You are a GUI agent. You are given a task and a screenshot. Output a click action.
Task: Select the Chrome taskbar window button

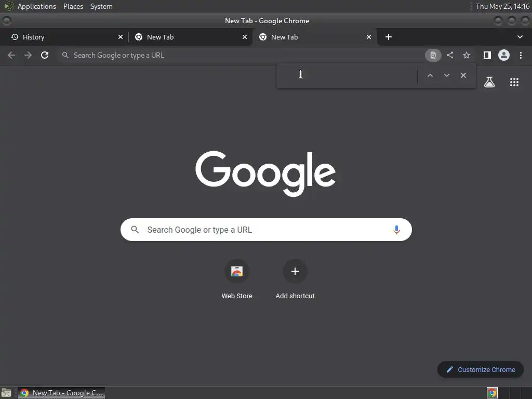coord(61,393)
